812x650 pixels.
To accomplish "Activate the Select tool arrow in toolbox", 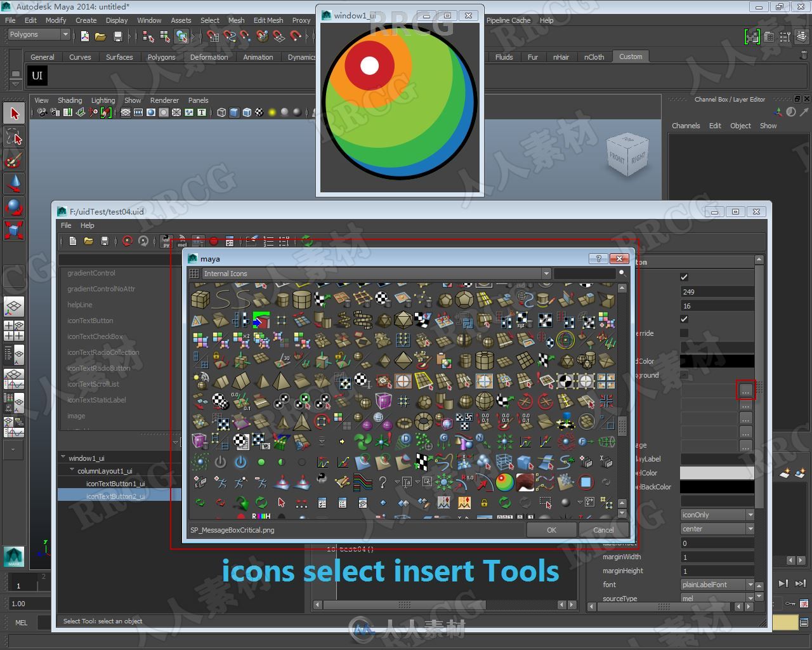I will tap(14, 113).
